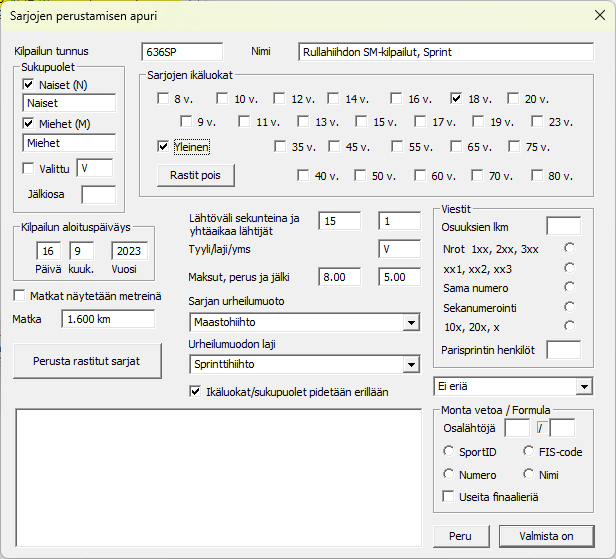Uncheck the Naiset (N) checkbox

coord(28,85)
